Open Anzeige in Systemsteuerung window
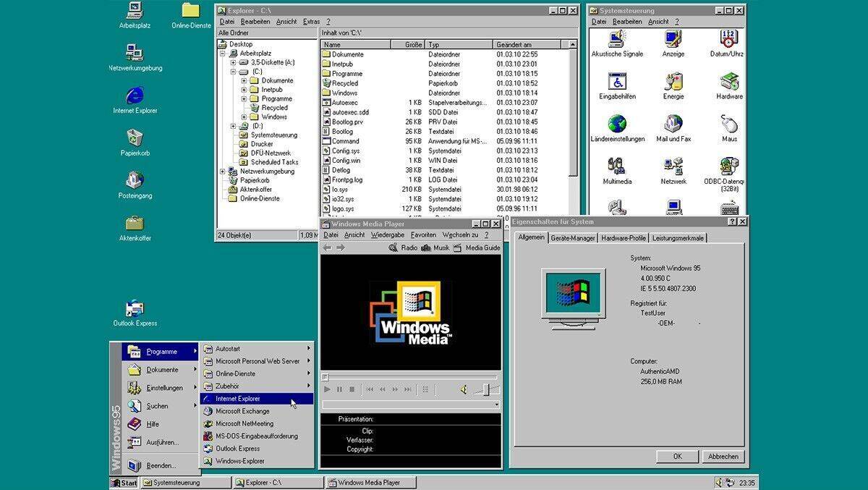 pos(673,44)
